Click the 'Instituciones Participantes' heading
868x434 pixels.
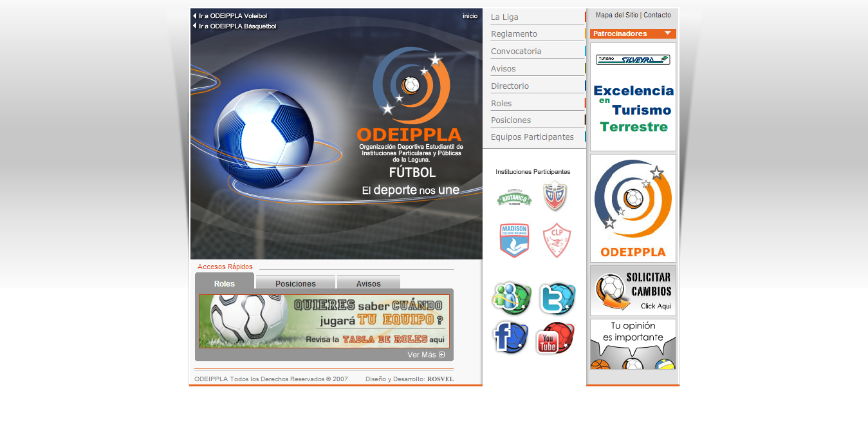tap(533, 172)
